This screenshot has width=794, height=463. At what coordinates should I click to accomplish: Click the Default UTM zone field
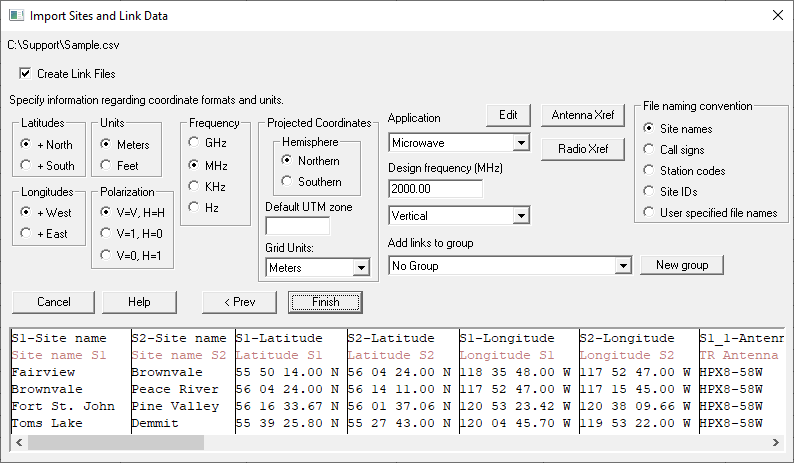[297, 226]
